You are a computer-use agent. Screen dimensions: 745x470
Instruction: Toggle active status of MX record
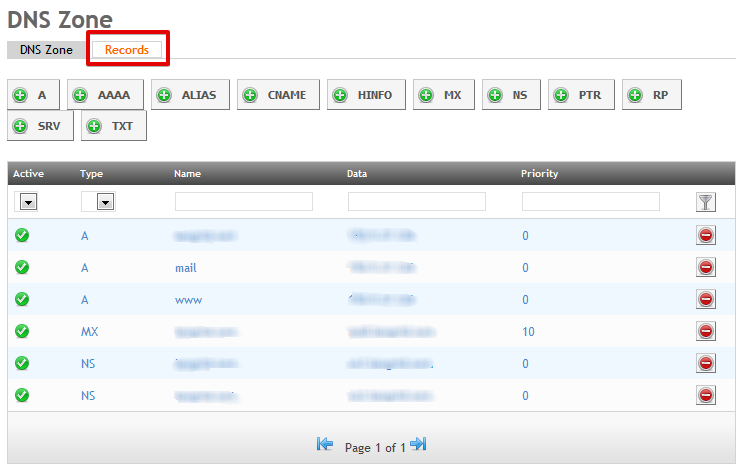(x=22, y=331)
